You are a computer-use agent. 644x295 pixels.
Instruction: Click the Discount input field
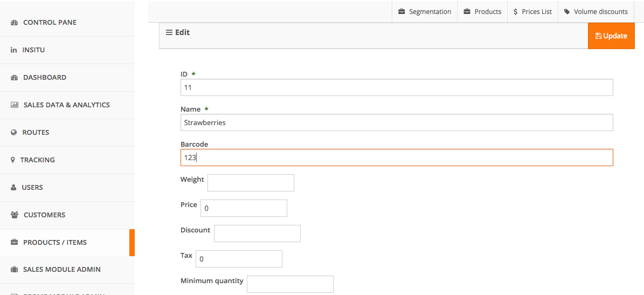click(257, 234)
